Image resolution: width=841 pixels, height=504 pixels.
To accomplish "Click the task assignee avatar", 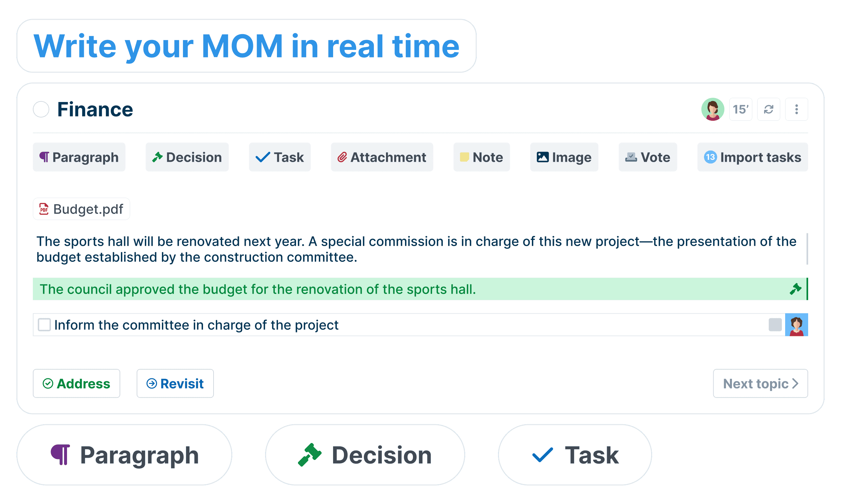I will [x=796, y=325].
